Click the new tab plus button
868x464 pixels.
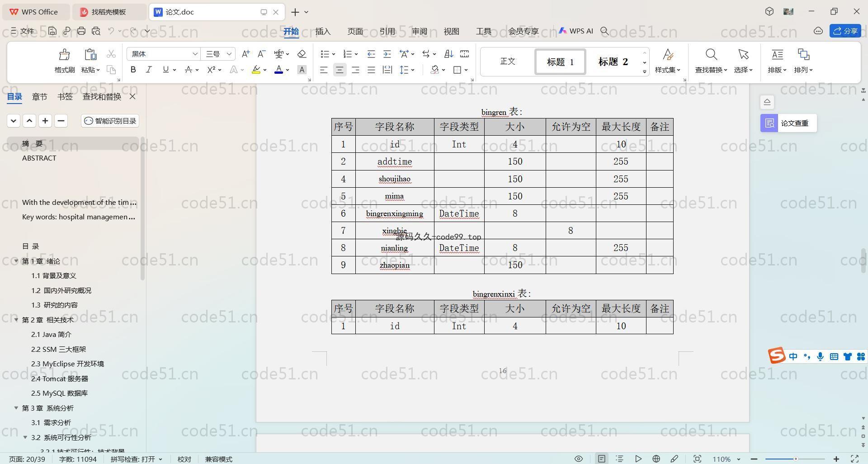coord(295,12)
